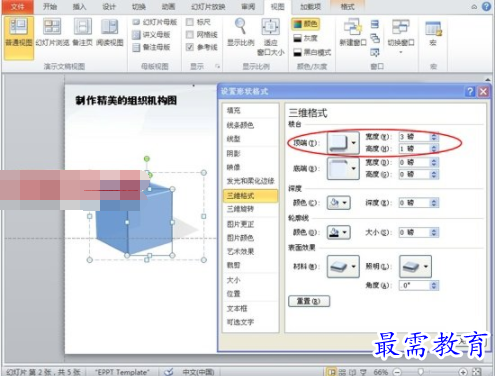Select Black and White mode (黑白模式)
This screenshot has height=376, width=496.
tap(312, 52)
